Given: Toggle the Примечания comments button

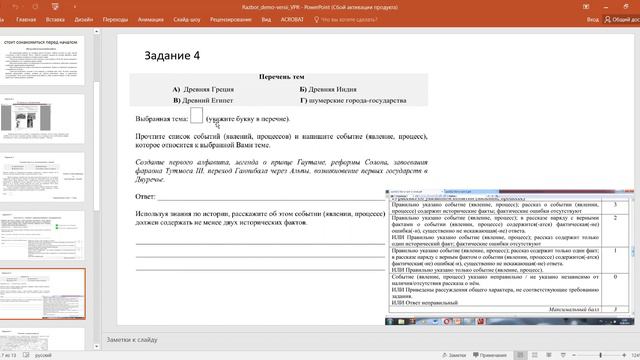Looking at the screenshot, I should [x=490, y=355].
